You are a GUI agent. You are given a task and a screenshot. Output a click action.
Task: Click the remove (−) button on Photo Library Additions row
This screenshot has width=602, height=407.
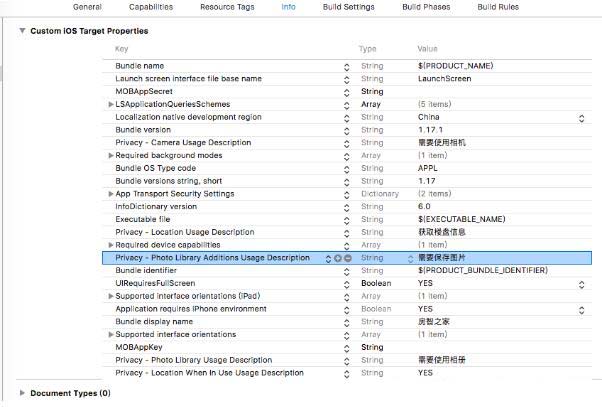click(348, 258)
